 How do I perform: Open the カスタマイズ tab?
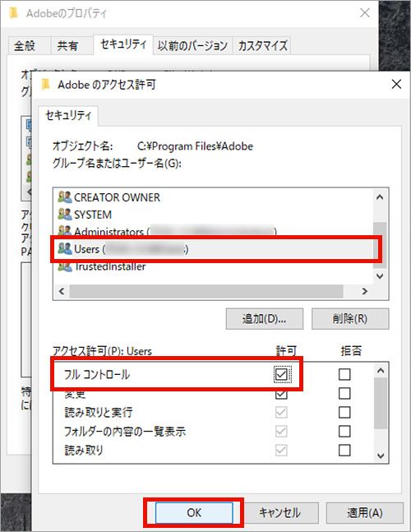(x=262, y=45)
